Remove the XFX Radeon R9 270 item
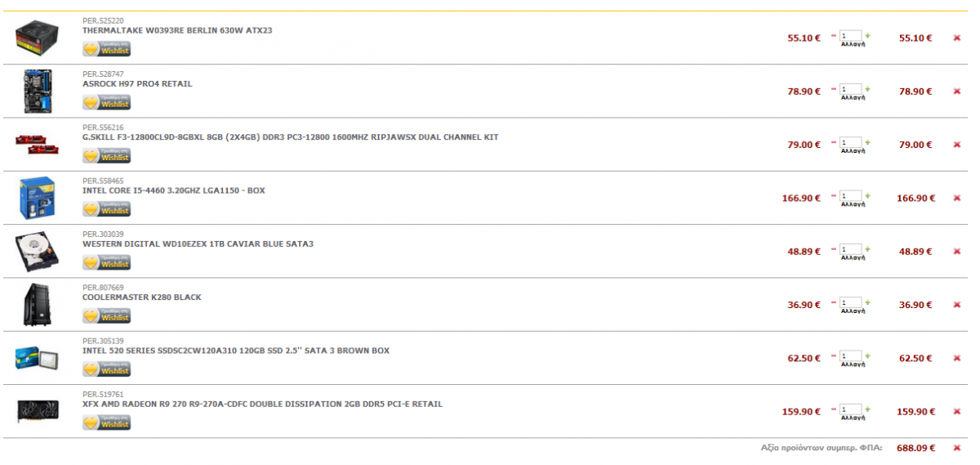The width and height of the screenshot is (980, 465). point(956,412)
